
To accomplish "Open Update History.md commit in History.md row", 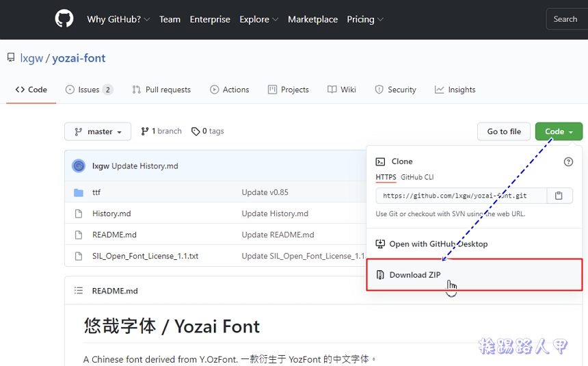I will point(275,213).
